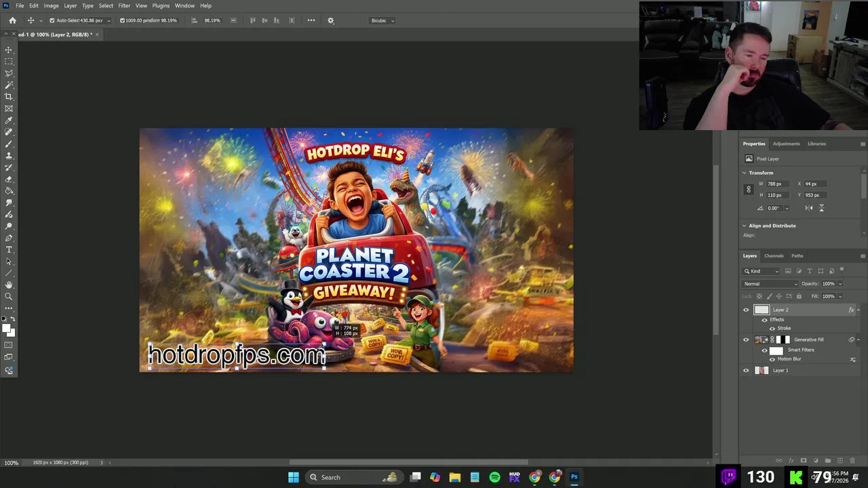868x488 pixels.
Task: Open the Plugins menu
Action: pyautogui.click(x=161, y=5)
